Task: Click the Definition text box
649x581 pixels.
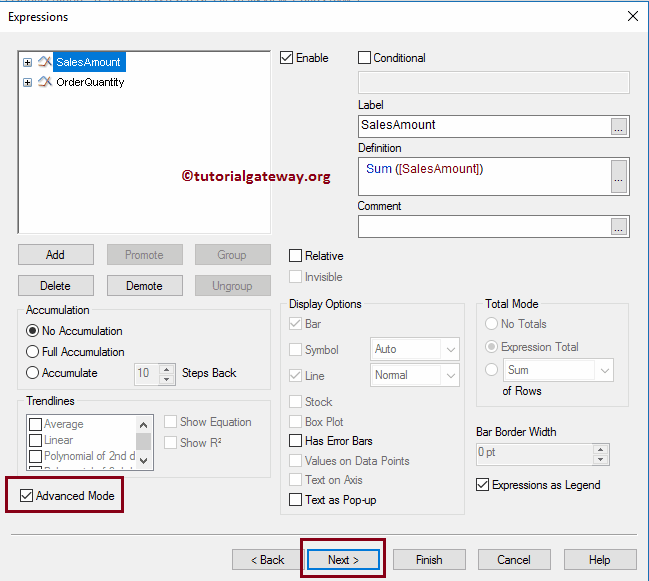Action: [x=484, y=176]
